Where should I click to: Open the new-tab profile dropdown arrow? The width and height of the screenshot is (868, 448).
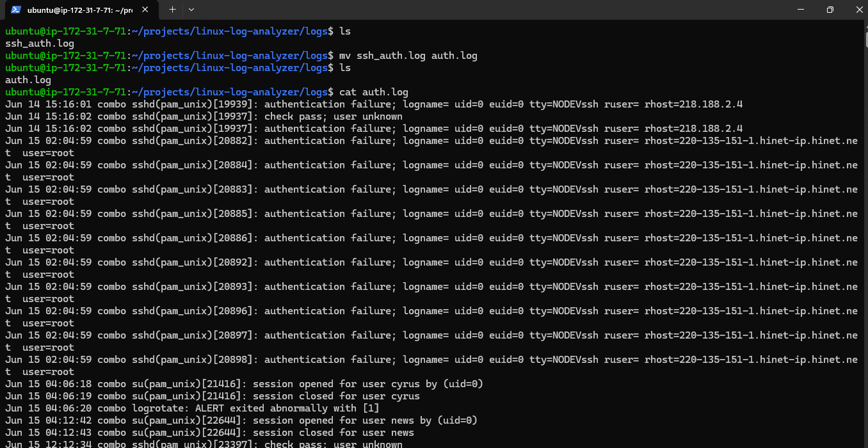[191, 10]
